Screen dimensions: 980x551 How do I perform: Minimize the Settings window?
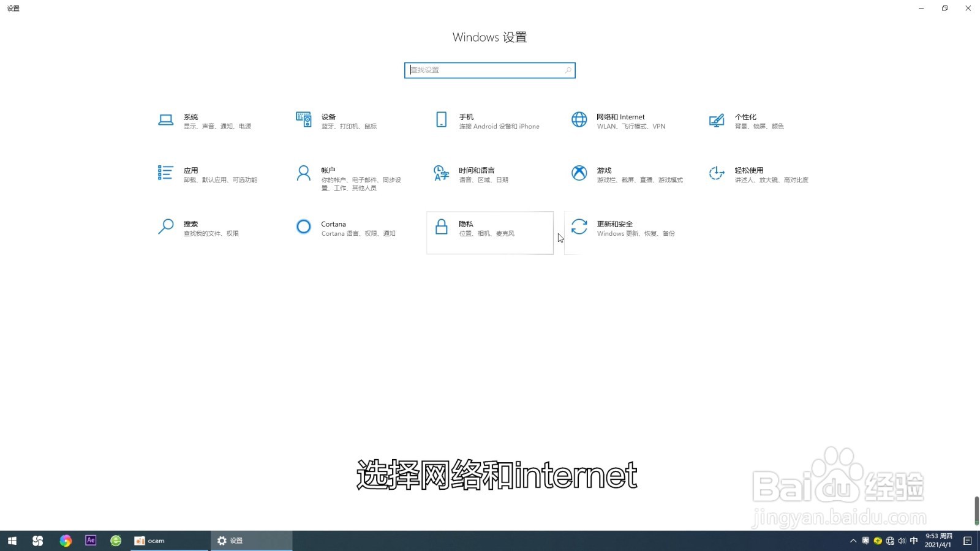tap(921, 9)
